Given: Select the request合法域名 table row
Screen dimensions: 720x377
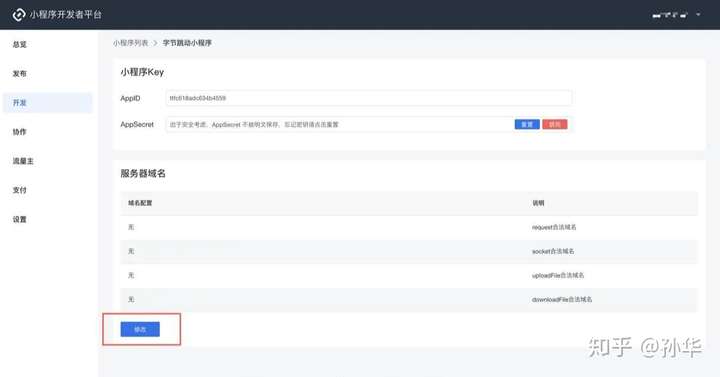Looking at the screenshot, I should coord(409,227).
